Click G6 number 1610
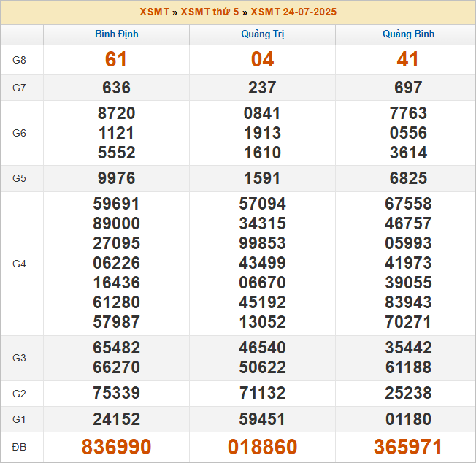 pos(262,153)
